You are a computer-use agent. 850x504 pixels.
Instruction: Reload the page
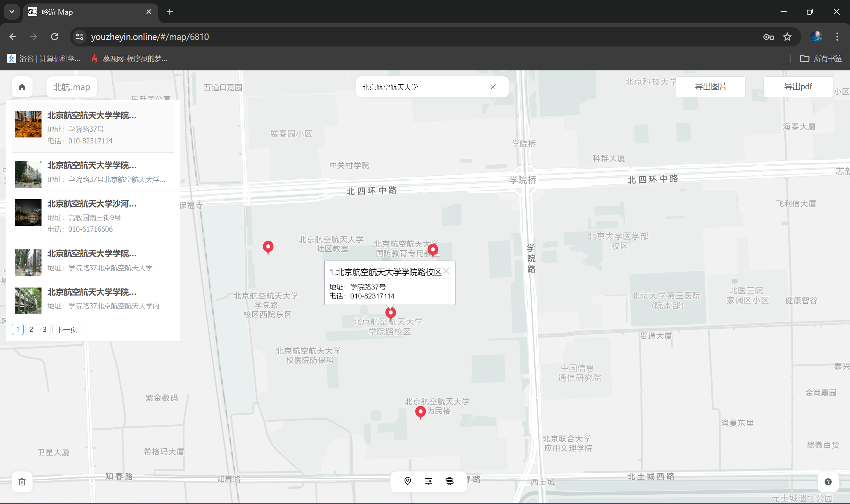tap(55, 37)
